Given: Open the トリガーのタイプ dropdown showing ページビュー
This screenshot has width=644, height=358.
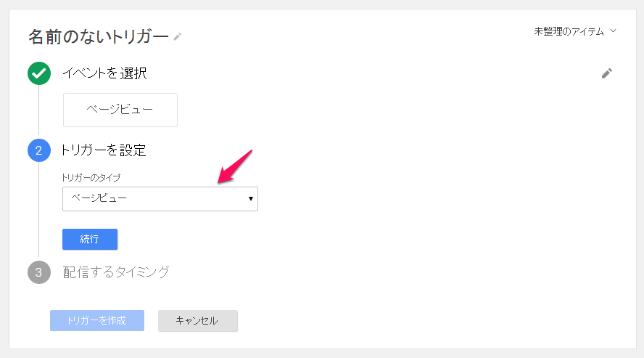Looking at the screenshot, I should [160, 198].
